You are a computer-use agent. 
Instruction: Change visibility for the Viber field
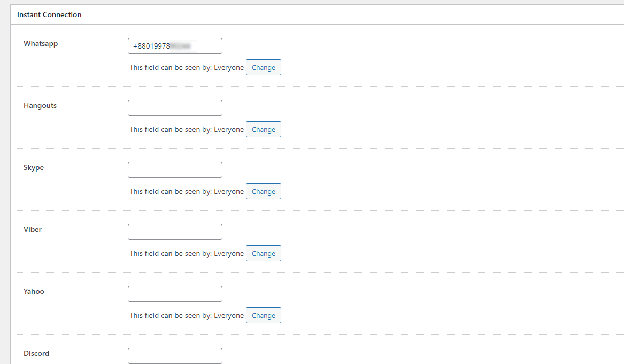[264, 254]
